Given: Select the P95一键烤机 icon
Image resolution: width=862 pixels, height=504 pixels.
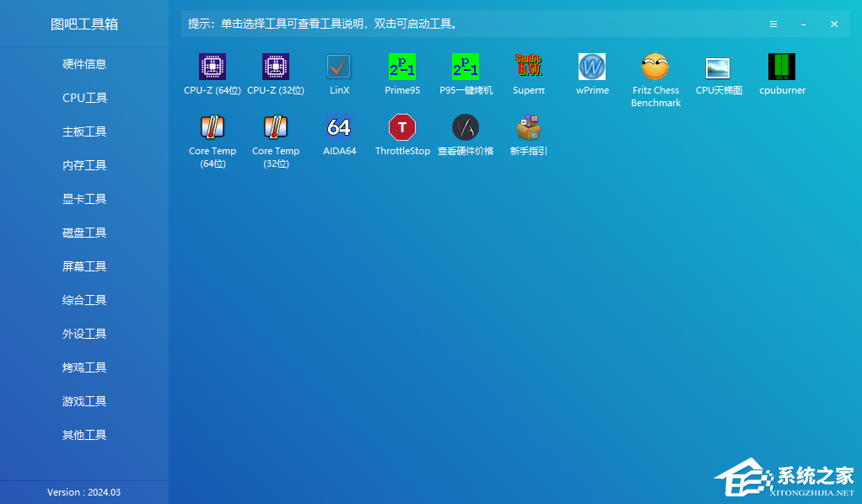Looking at the screenshot, I should (x=466, y=67).
